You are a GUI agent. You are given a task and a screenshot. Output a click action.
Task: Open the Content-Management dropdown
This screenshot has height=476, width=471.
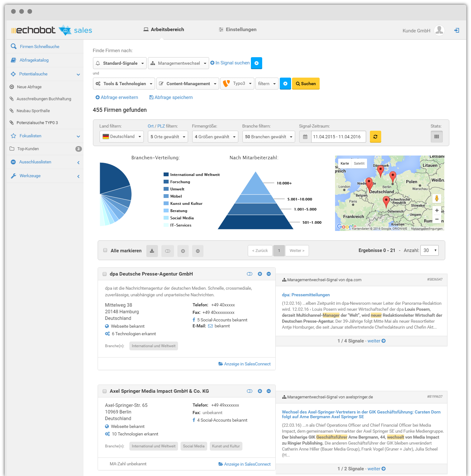click(x=188, y=84)
